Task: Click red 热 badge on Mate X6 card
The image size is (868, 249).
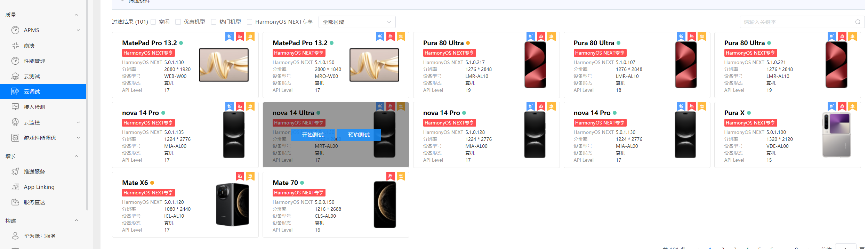Action: (240, 176)
